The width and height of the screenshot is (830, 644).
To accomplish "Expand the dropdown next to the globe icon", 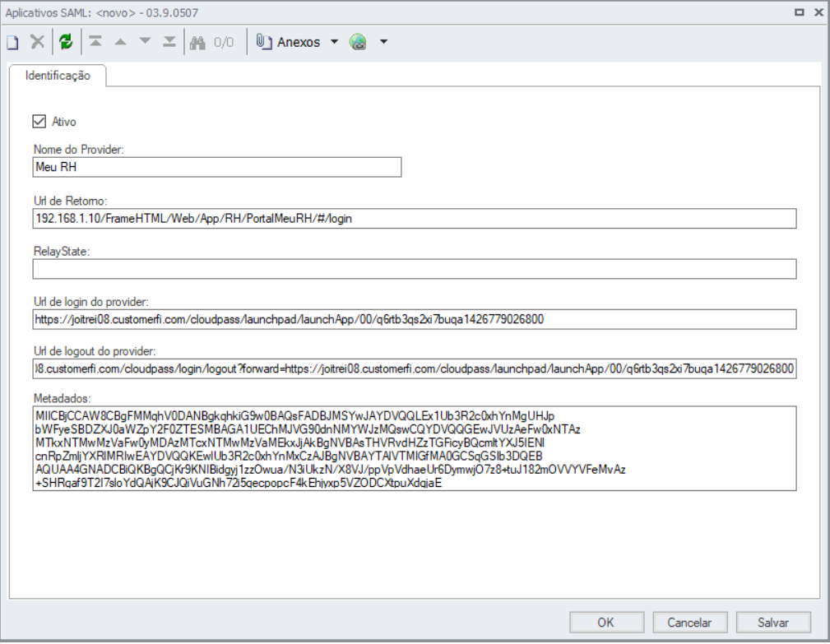I will pos(384,42).
